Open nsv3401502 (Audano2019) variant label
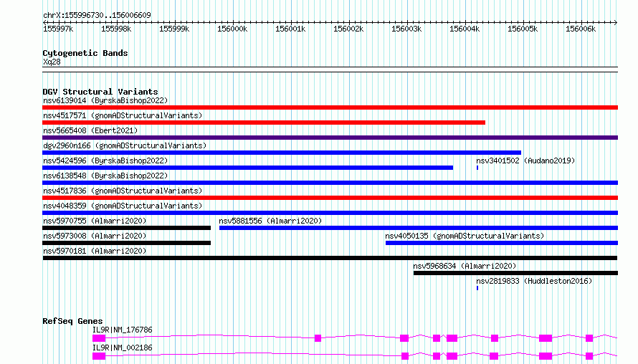Viewport: 638px width, 364px height. pos(525,161)
